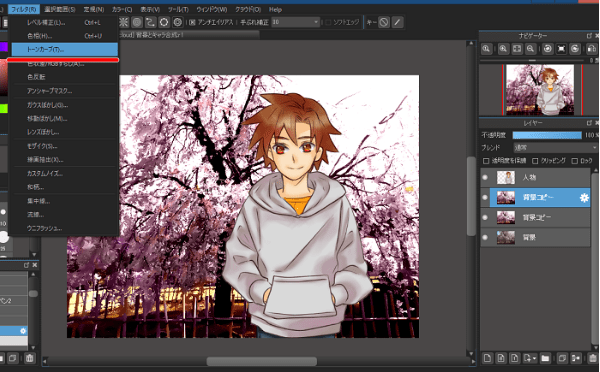The height and width of the screenshot is (372, 600).
Task: Click the zoom-in magnifier in Navigator
Action: tap(503, 49)
